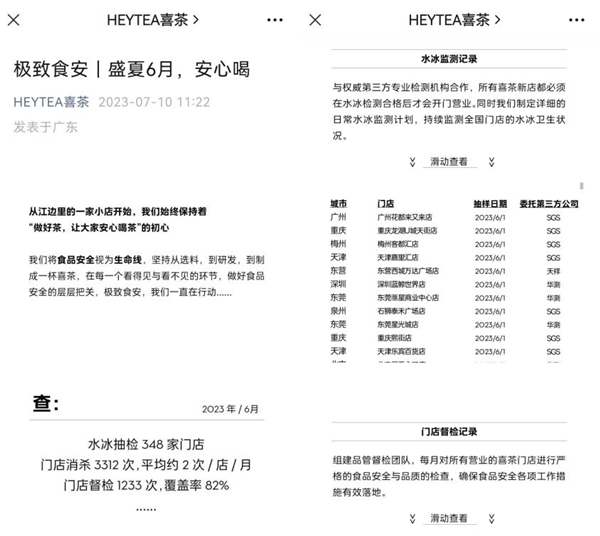The height and width of the screenshot is (536, 600).
Task: Open the blue HEYTEA喜茶 author link beside the date
Action: (x=51, y=102)
